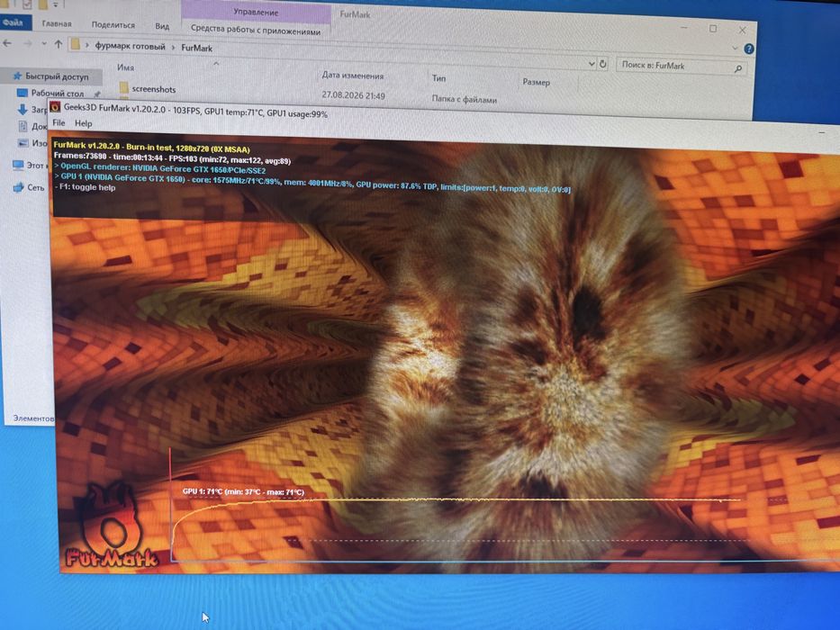
Task: Sort files by 'Имя' column
Action: point(125,67)
